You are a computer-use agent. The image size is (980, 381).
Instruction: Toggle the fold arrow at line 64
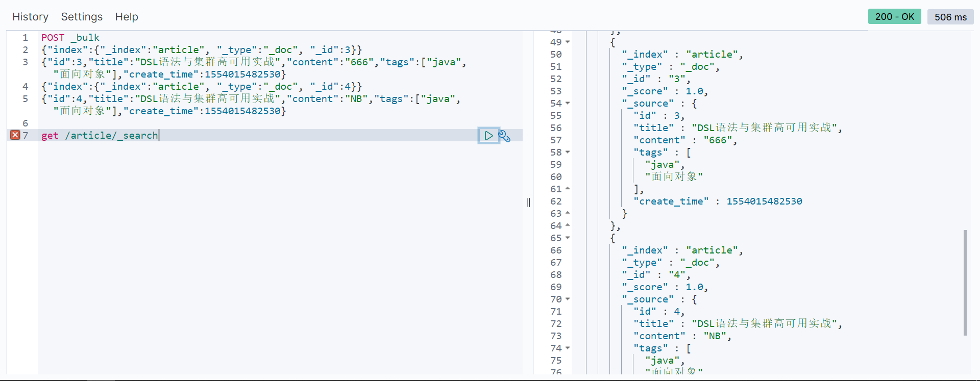(x=568, y=225)
